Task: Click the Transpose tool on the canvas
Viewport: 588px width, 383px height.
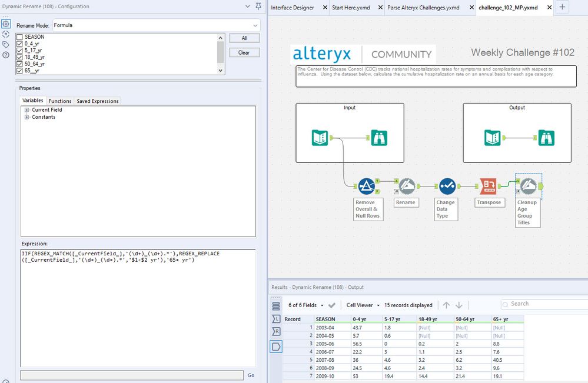Action: click(488, 186)
